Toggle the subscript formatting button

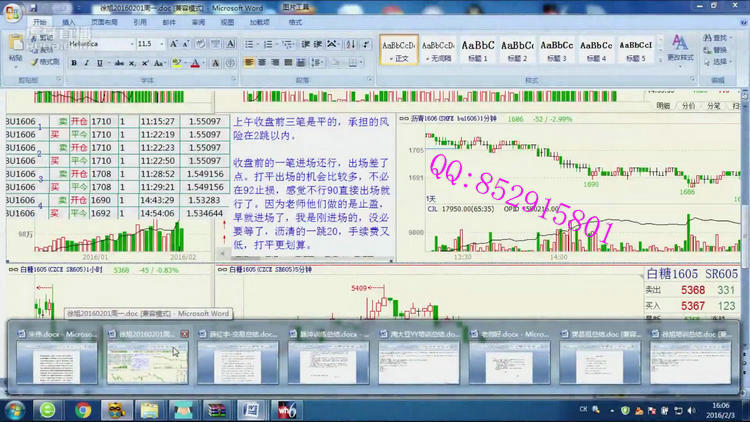(131, 63)
